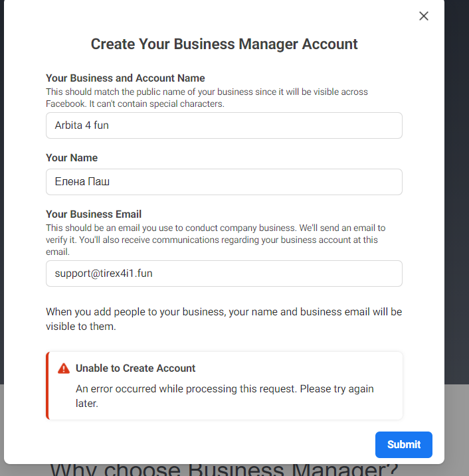The width and height of the screenshot is (469, 476).
Task: Click the 'Unable to Create Account' error heading
Action: (136, 368)
